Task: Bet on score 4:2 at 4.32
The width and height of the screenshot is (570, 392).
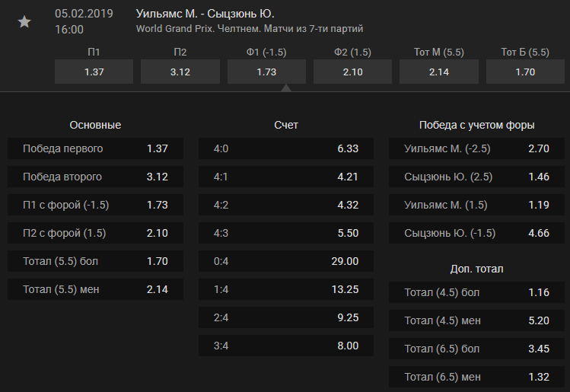Action: tap(286, 205)
